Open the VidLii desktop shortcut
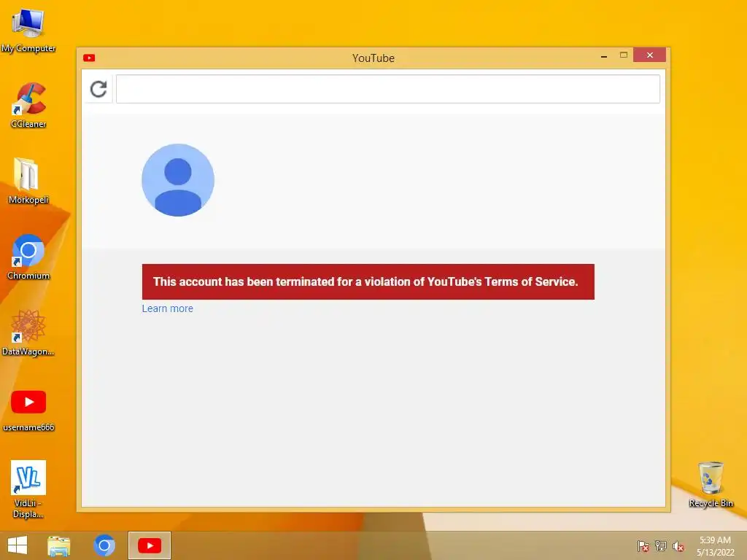This screenshot has height=560, width=747. point(28,489)
